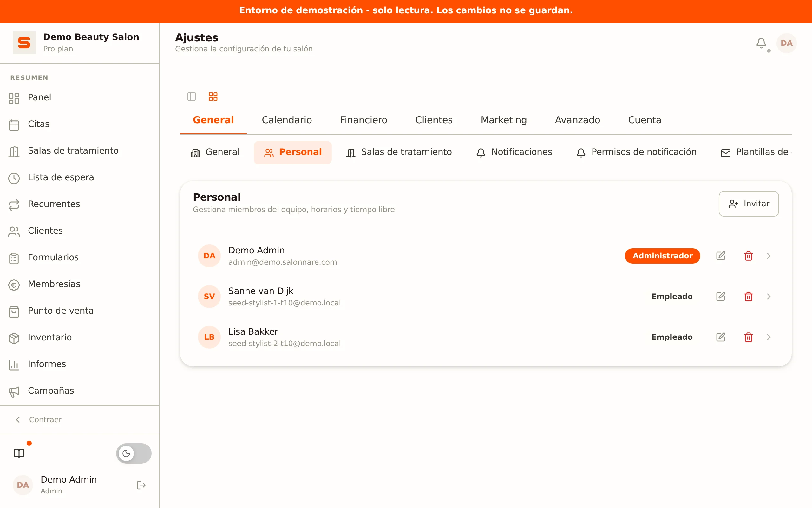
Task: Toggle dark mode switch
Action: (134, 453)
